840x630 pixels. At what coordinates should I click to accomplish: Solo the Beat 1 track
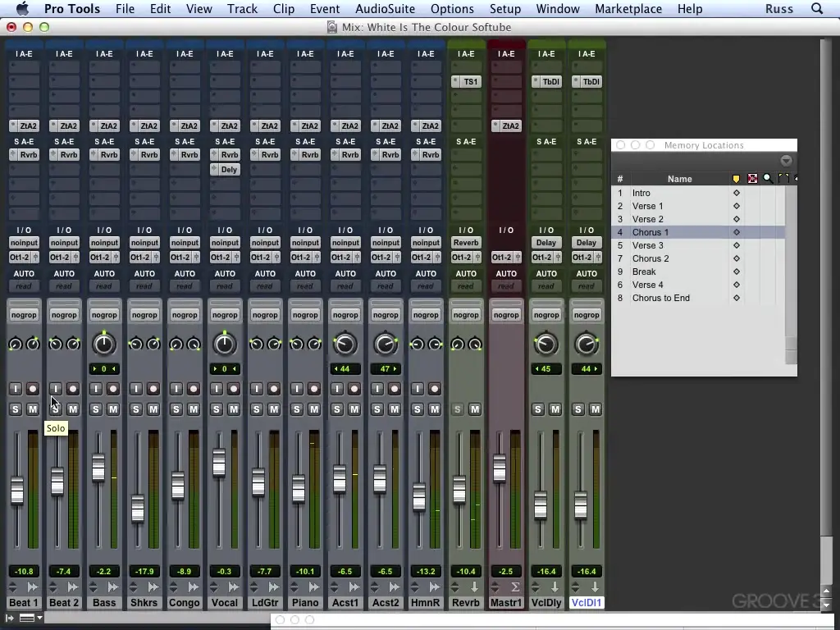(x=15, y=409)
